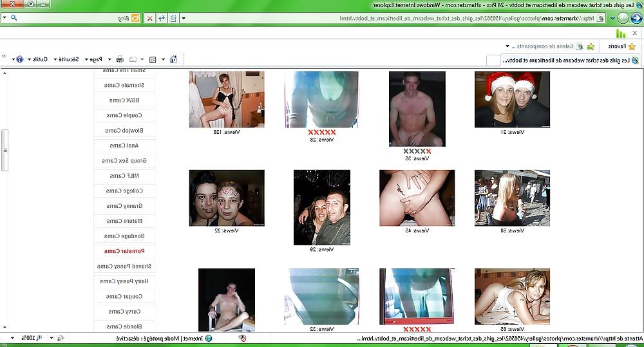
Task: Click the 100% zoom level button
Action: (31, 338)
